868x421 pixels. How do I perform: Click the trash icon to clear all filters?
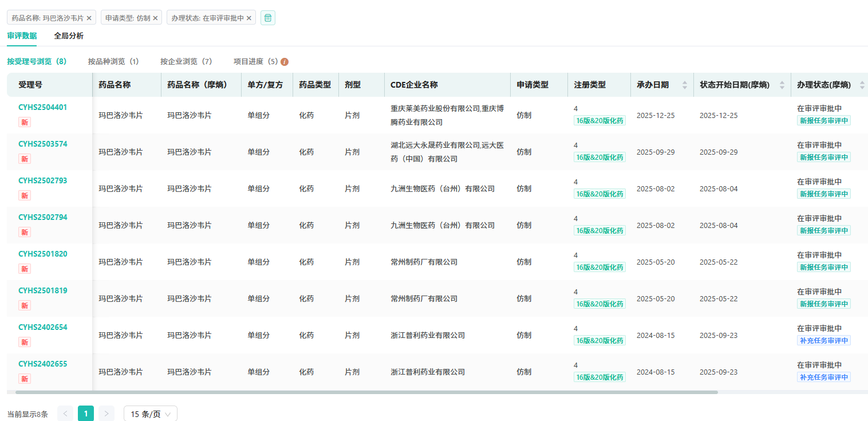(268, 18)
